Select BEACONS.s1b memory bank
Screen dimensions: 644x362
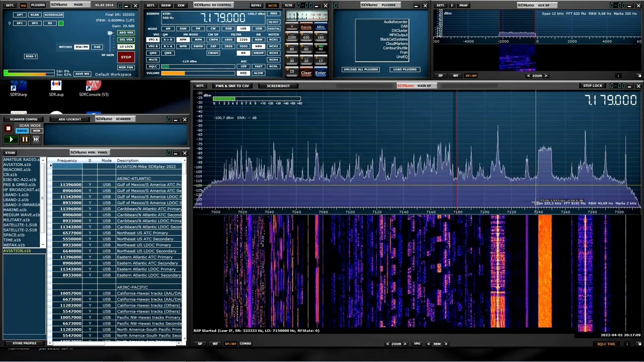coord(17,170)
